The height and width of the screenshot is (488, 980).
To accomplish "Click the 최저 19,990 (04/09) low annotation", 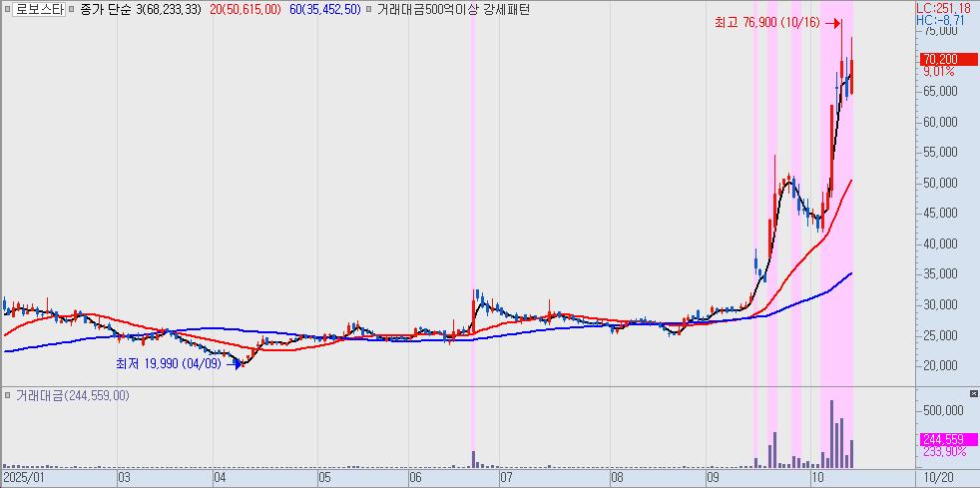I will tap(169, 363).
